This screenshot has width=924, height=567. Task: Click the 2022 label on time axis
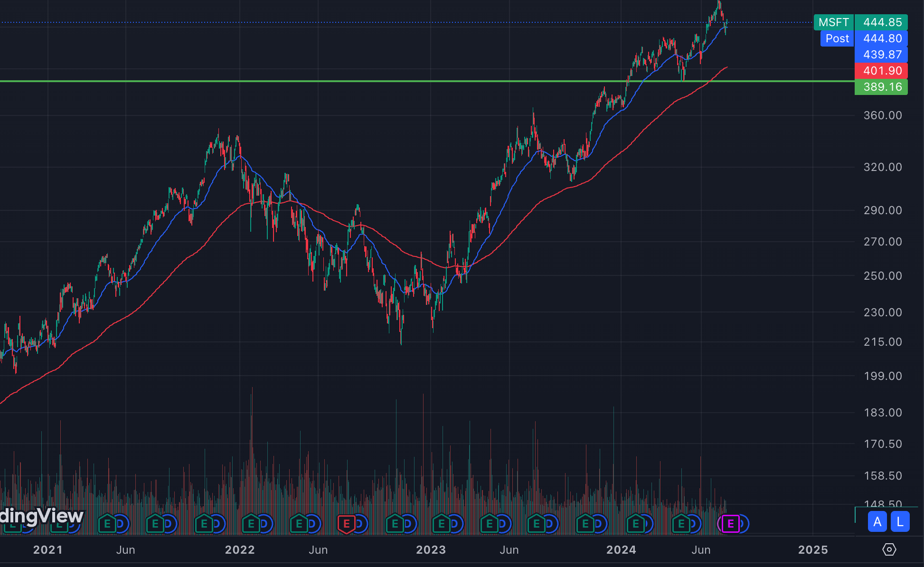tap(240, 550)
